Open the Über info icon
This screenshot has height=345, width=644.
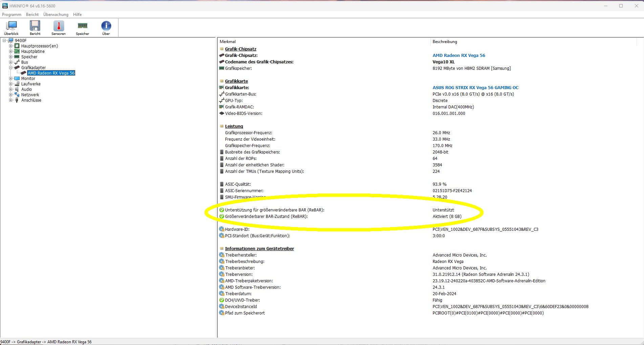pyautogui.click(x=106, y=26)
